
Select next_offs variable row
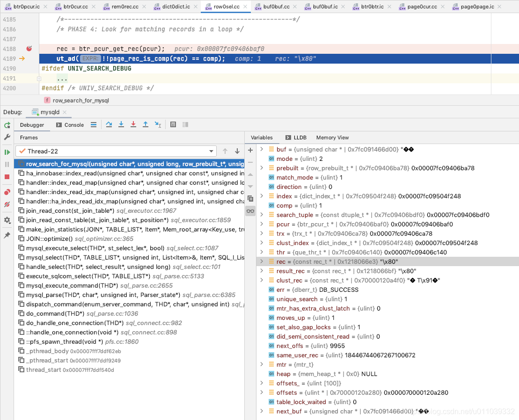click(x=387, y=346)
